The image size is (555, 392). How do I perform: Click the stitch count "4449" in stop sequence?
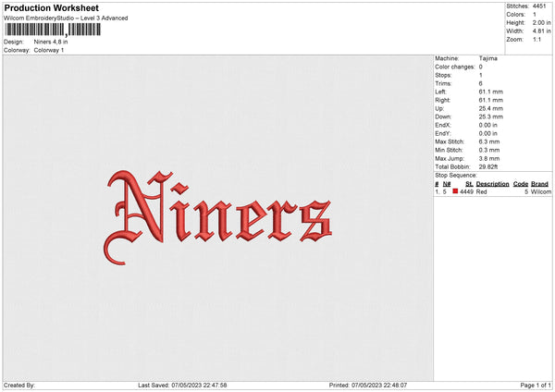pyautogui.click(x=466, y=191)
